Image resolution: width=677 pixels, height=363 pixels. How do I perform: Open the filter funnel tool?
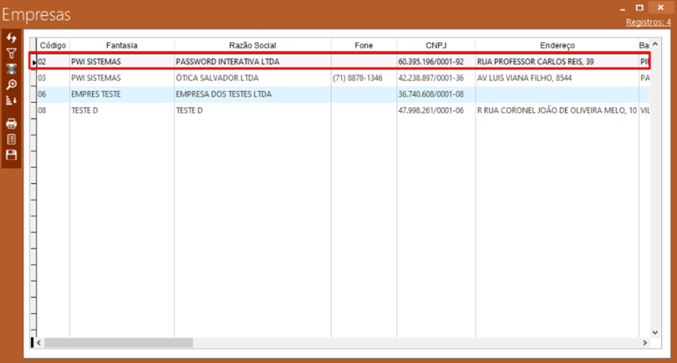(x=11, y=54)
